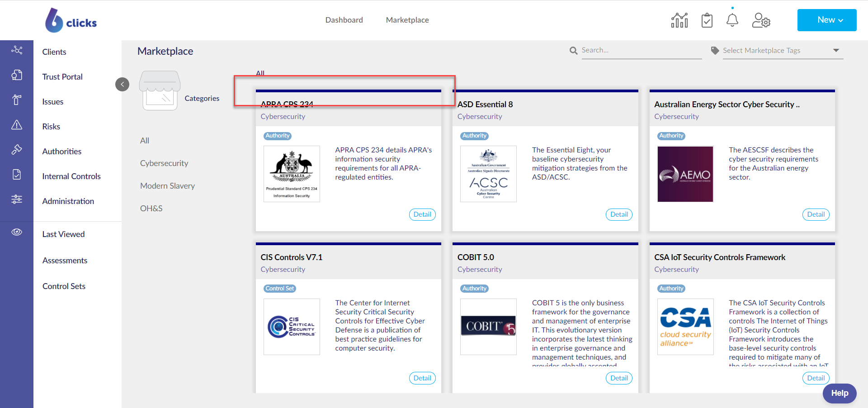Click the CIS Controls V7.1 title
Viewport: 868px width, 408px height.
292,257
